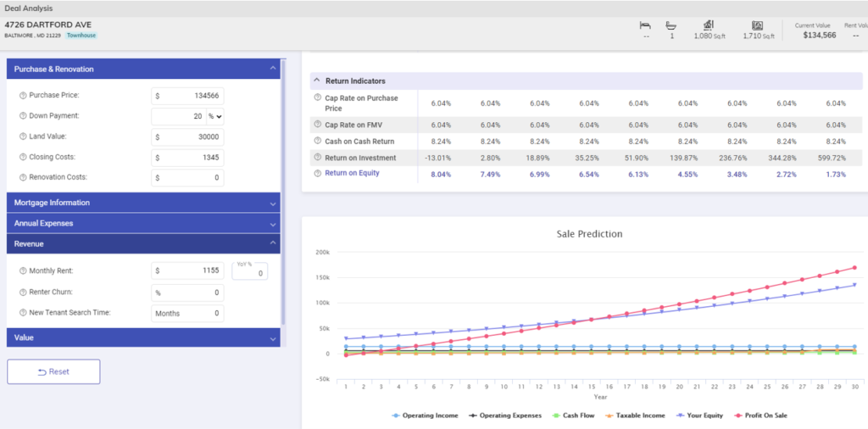Click help icon next to Down Payment
The height and width of the screenshot is (429, 868).
(23, 116)
